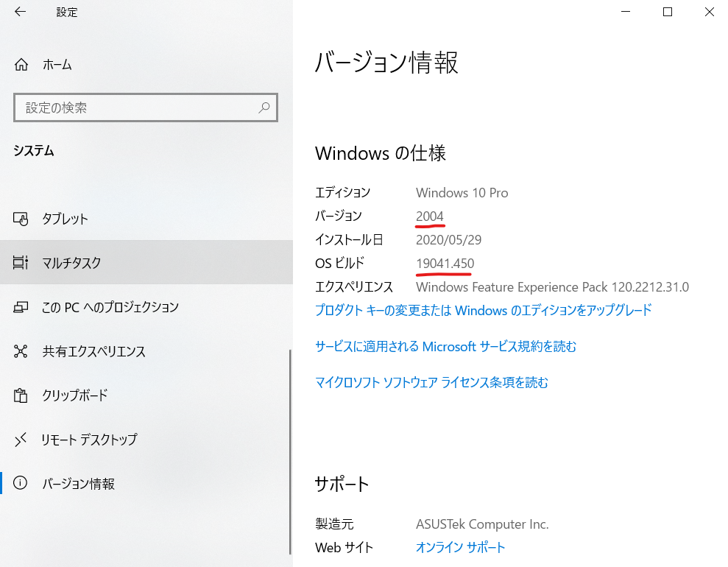This screenshot has width=728, height=567.
Task: Select バージョン情報 in the sidebar
Action: (x=146, y=483)
